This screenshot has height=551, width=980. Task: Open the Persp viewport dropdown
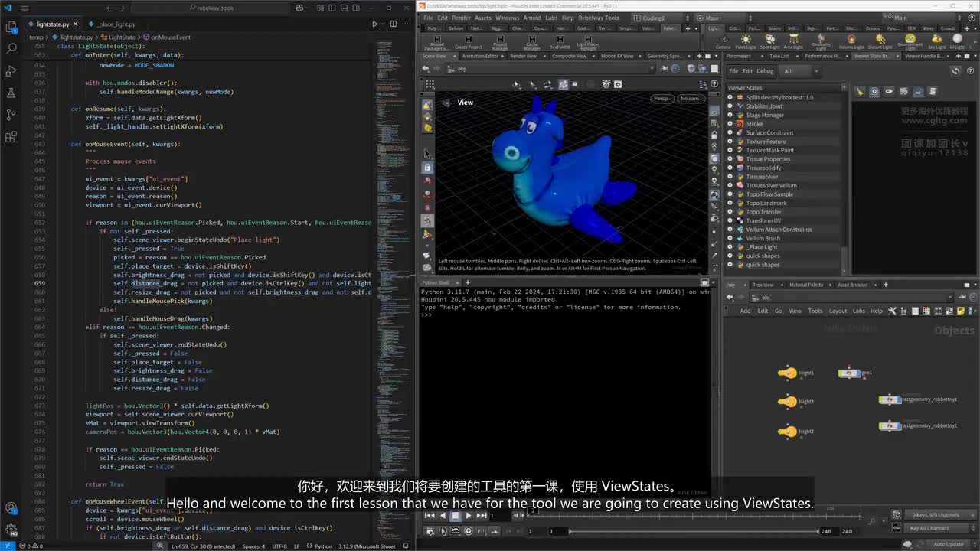[x=662, y=98]
